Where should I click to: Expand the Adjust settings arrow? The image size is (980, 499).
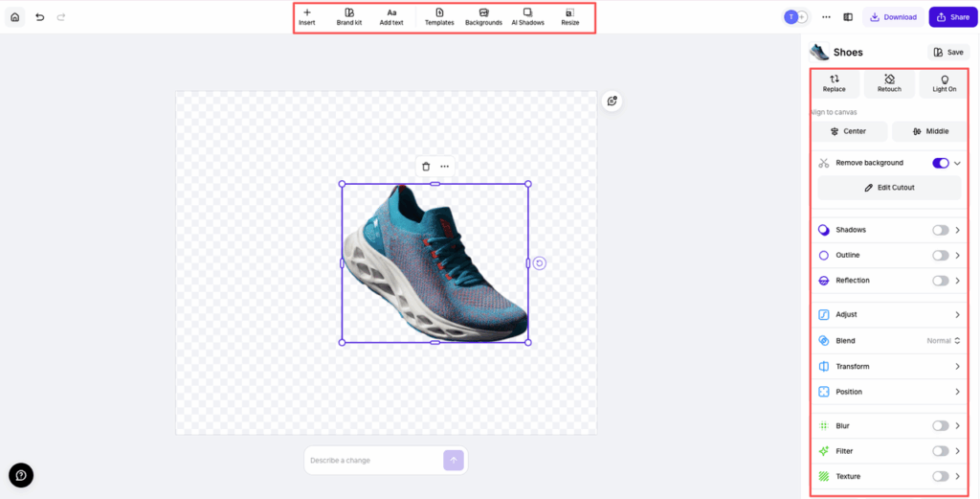tap(957, 314)
